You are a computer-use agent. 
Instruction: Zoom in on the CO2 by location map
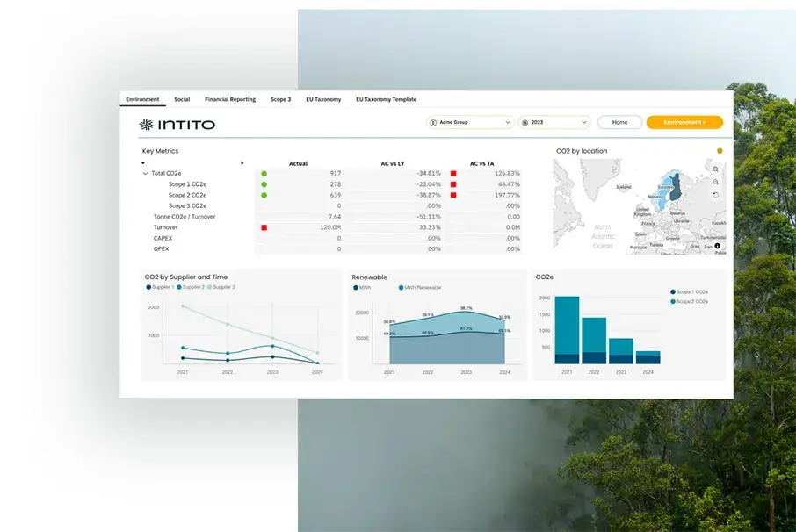(715, 170)
